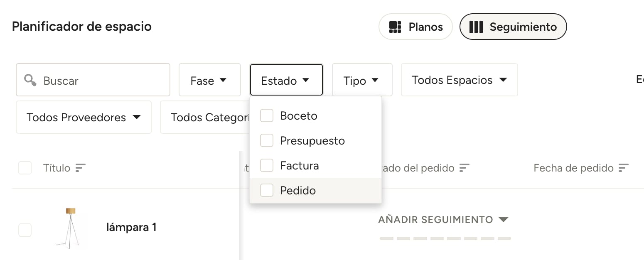The width and height of the screenshot is (644, 260).
Task: Expand Todos Espacios dropdown
Action: point(459,80)
